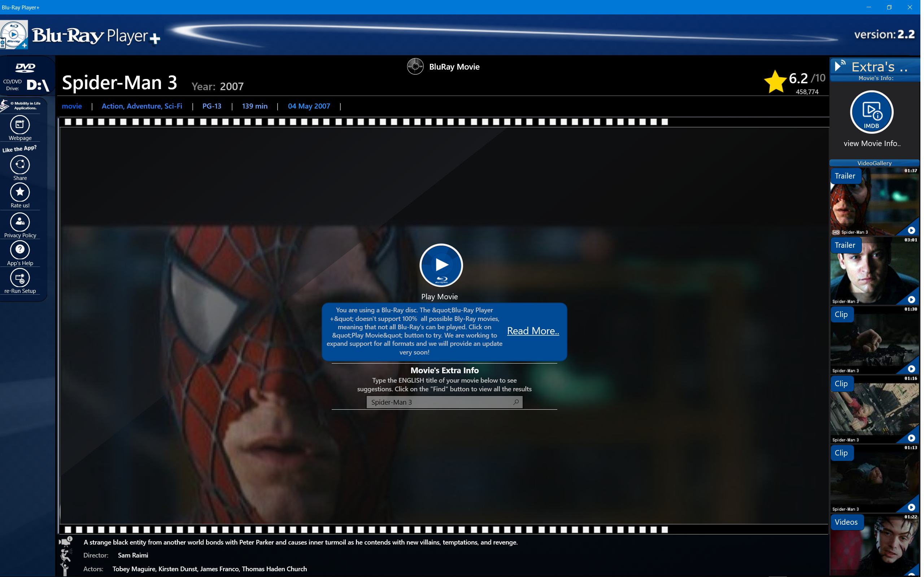Open IMDB movie info button

[x=871, y=112]
